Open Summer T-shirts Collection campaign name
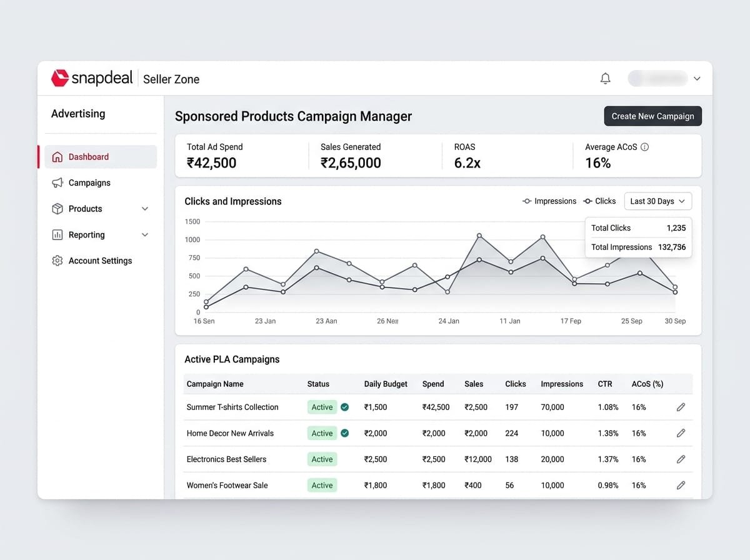 click(232, 407)
